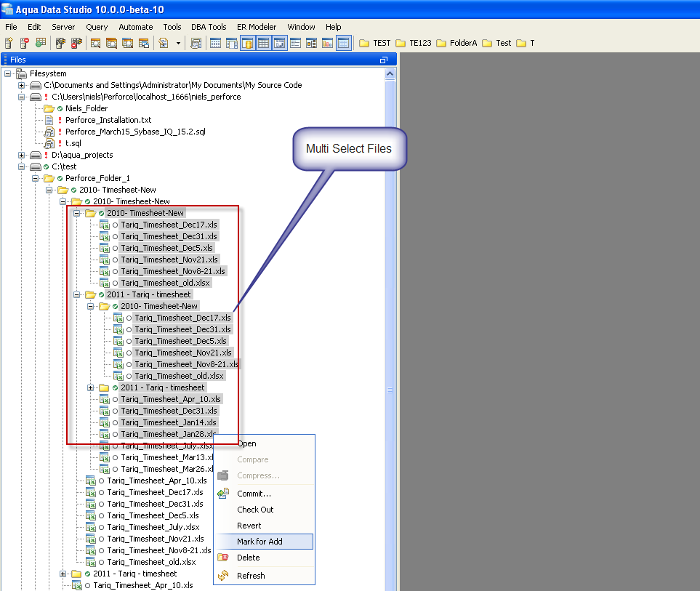
Task: Click the remove server icon with red circle
Action: click(25, 43)
